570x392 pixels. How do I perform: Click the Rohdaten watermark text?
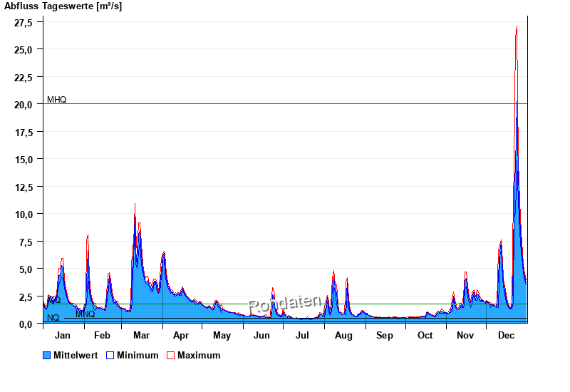[284, 305]
